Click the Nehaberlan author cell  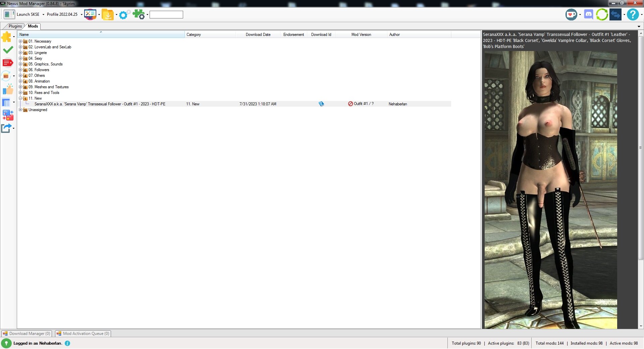pos(398,104)
